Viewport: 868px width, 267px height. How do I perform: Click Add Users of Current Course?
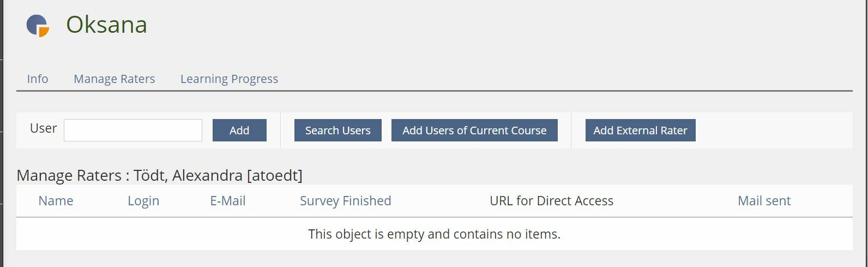[474, 130]
